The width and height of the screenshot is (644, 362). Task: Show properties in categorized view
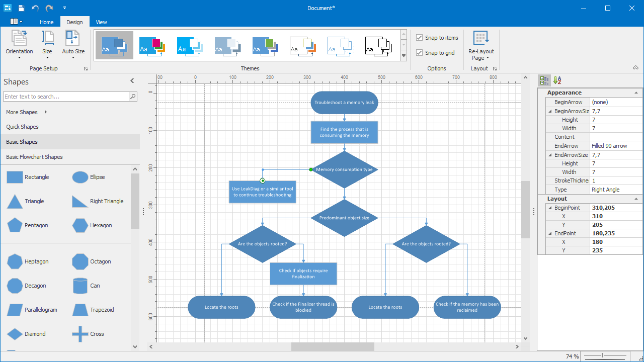(x=544, y=80)
